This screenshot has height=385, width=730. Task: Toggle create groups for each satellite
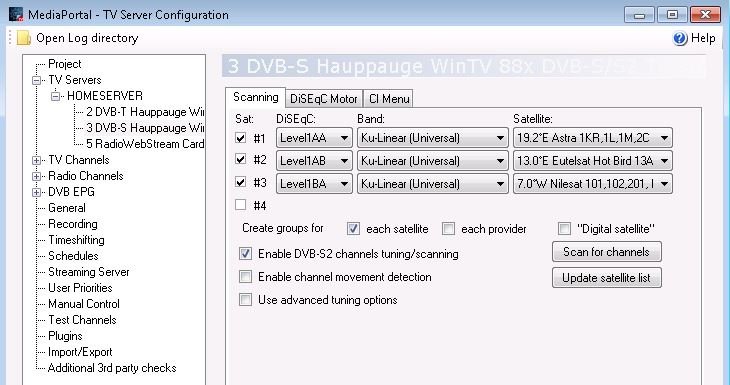pos(353,229)
